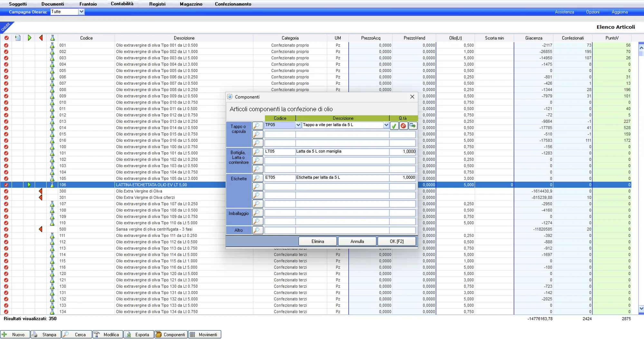Confirm the TP05 row with green checkmark
This screenshot has width=644, height=339.
(x=394, y=126)
